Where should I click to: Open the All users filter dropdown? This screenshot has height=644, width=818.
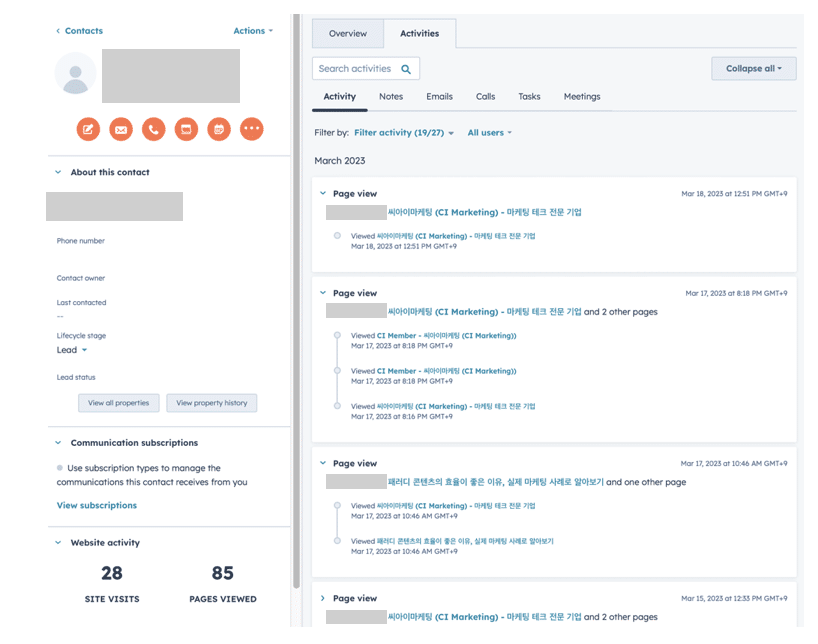489,133
